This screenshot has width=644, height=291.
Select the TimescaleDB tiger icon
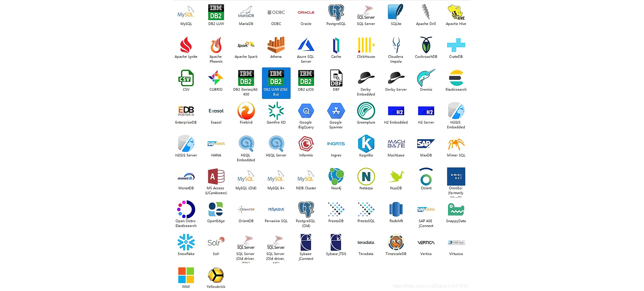click(x=396, y=243)
